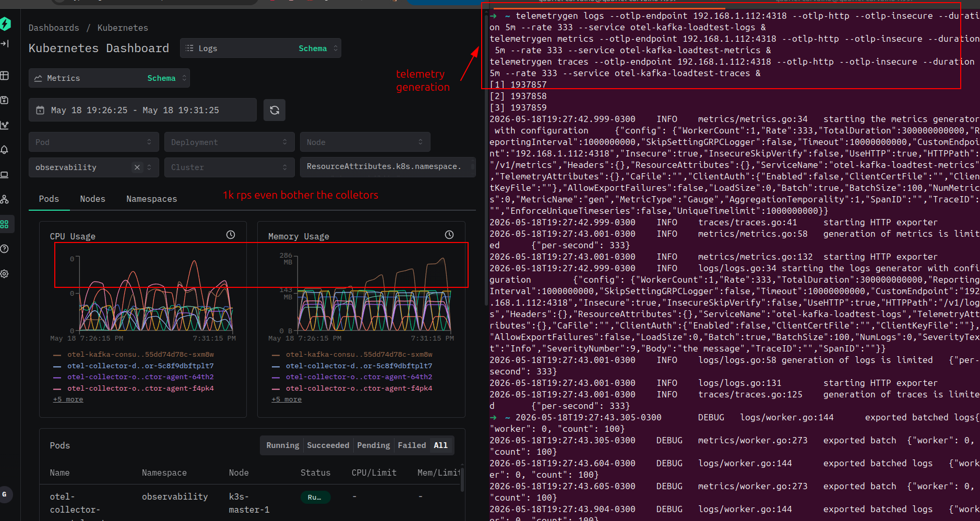The image size is (980, 521).
Task: Toggle agent-f4pk4 series in CPU legend
Action: (133, 389)
